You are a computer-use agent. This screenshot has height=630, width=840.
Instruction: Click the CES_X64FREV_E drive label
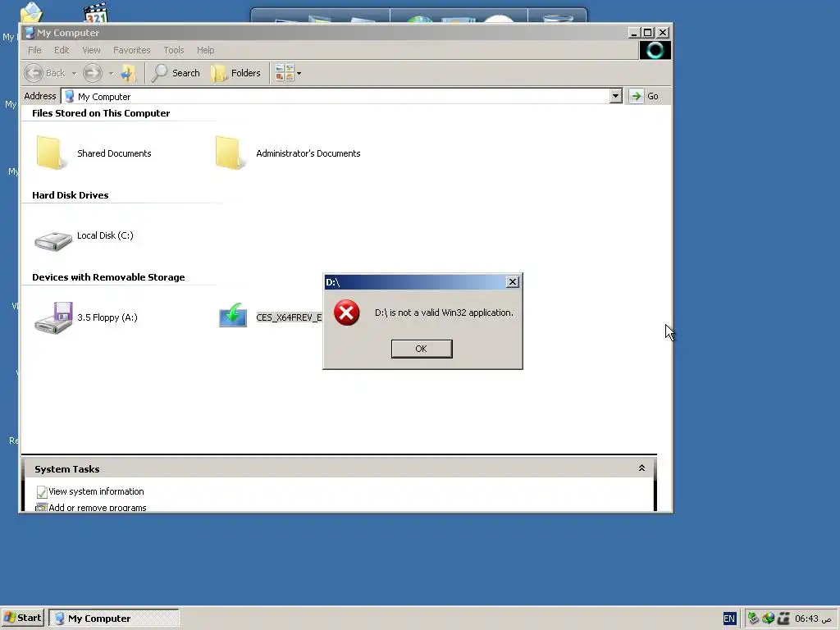click(289, 317)
